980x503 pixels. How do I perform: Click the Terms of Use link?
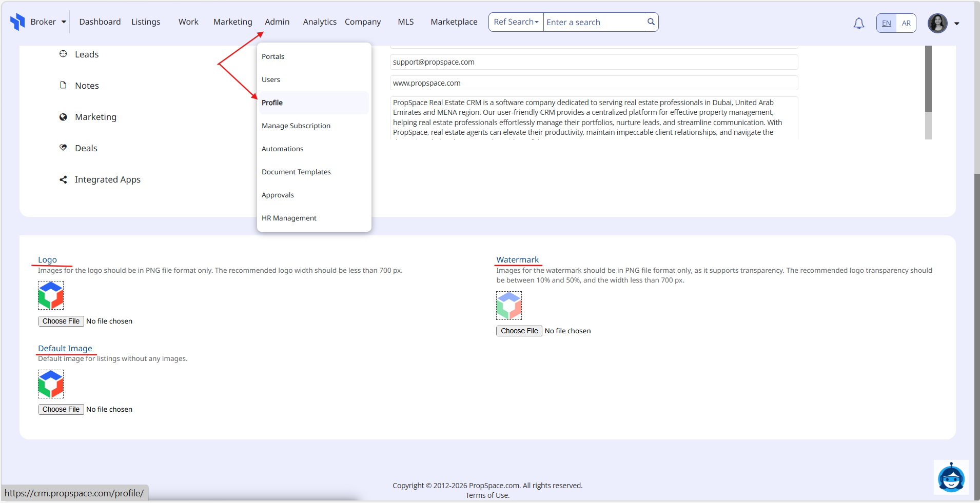click(x=487, y=495)
